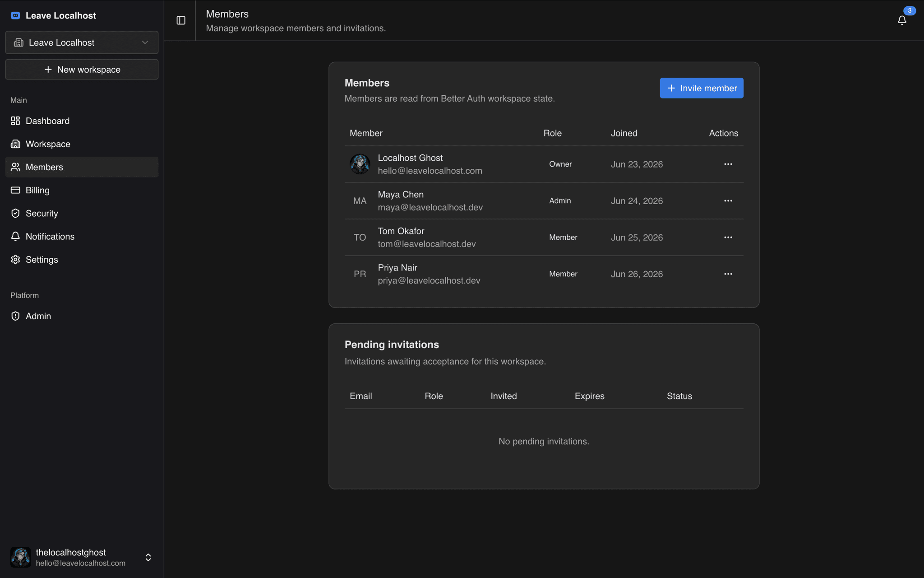
Task: Click the joined date Jun 23, 2026
Action: click(x=637, y=164)
